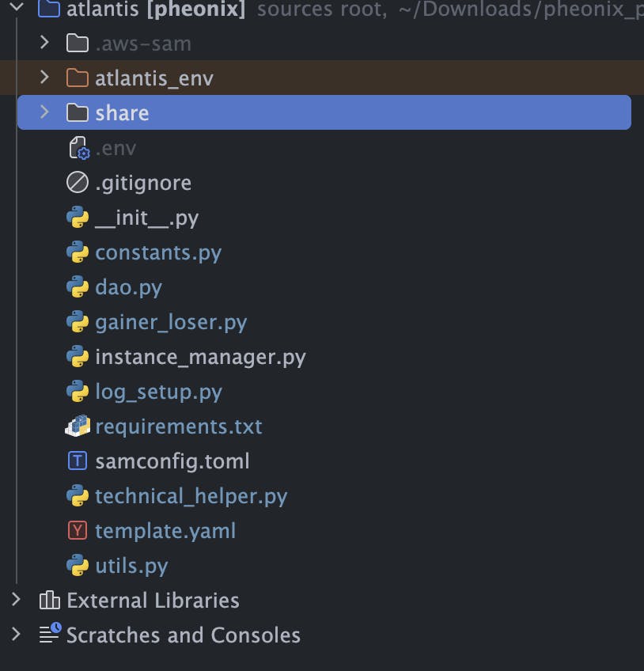Select utils.py in the file tree
The height and width of the screenshot is (671, 644).
131,566
